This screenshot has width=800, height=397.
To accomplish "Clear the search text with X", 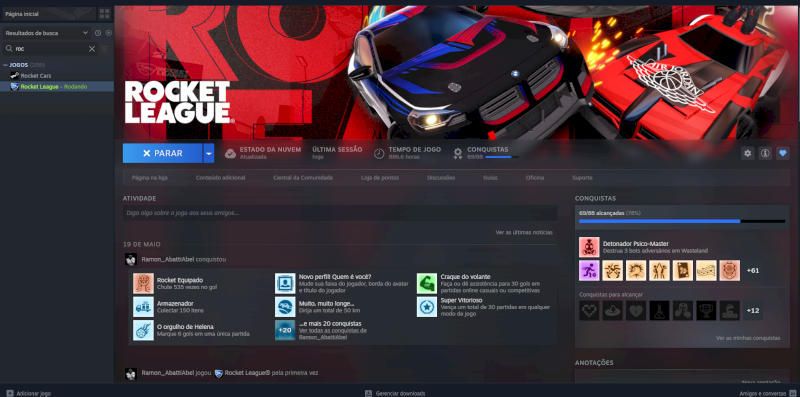I will point(92,49).
